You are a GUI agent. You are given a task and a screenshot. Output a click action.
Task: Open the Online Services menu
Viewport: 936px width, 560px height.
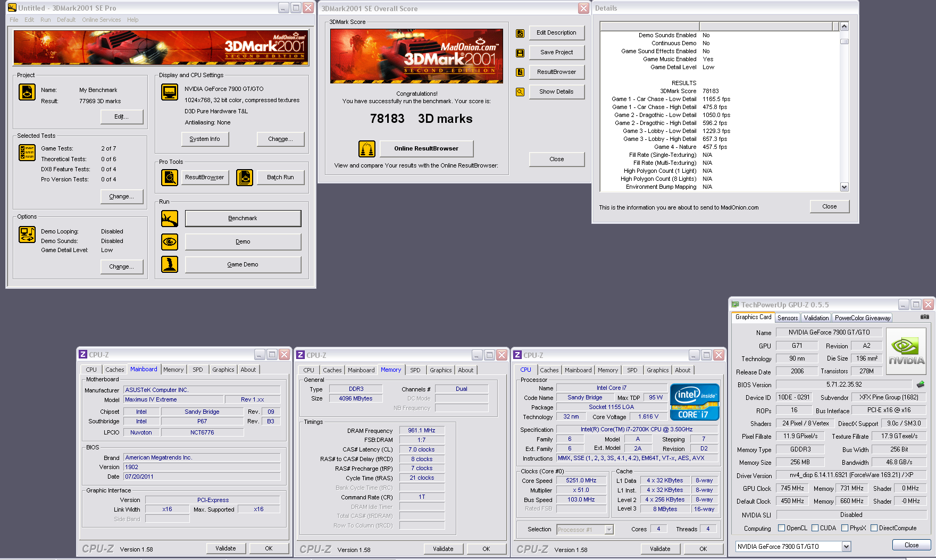tap(102, 20)
